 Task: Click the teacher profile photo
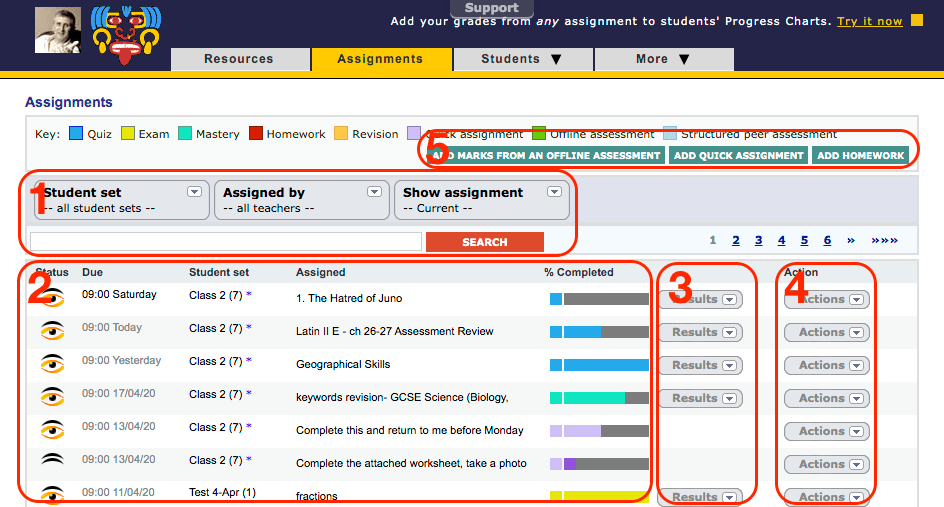(58, 30)
